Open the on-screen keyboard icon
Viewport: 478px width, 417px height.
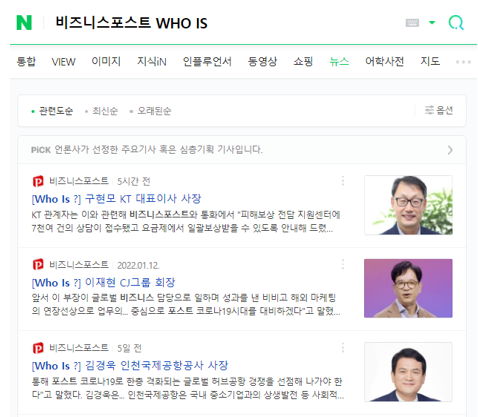tap(412, 23)
